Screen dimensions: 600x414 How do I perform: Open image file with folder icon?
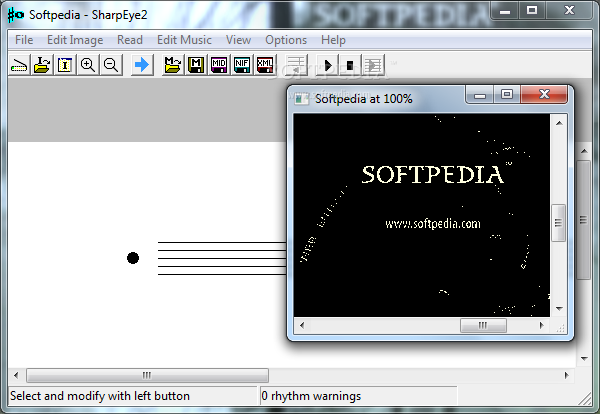(42, 65)
